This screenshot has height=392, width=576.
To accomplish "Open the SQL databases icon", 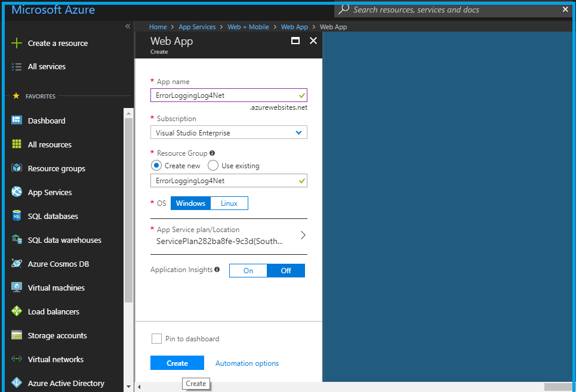I will (x=17, y=215).
